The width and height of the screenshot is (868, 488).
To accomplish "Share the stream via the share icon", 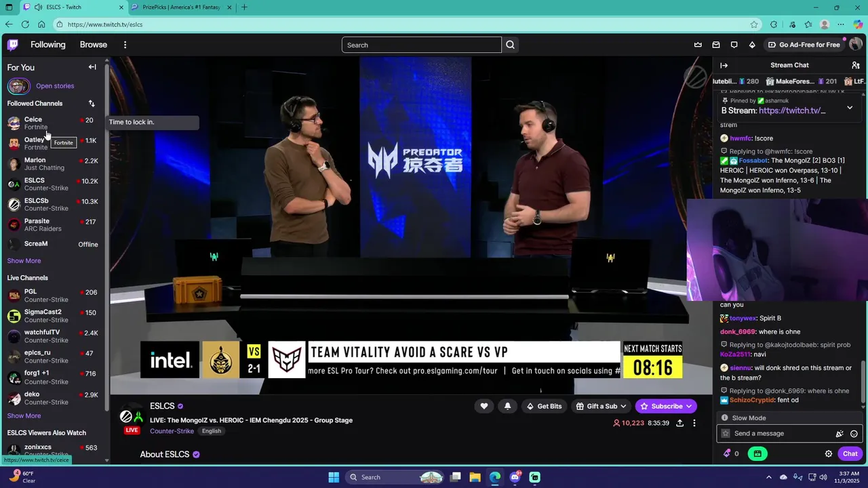I will (x=679, y=423).
